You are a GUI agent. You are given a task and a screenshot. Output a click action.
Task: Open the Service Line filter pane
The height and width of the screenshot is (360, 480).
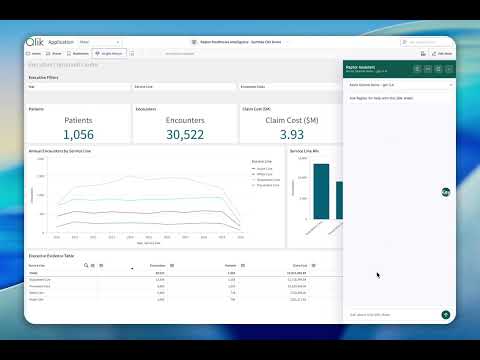coord(184,87)
